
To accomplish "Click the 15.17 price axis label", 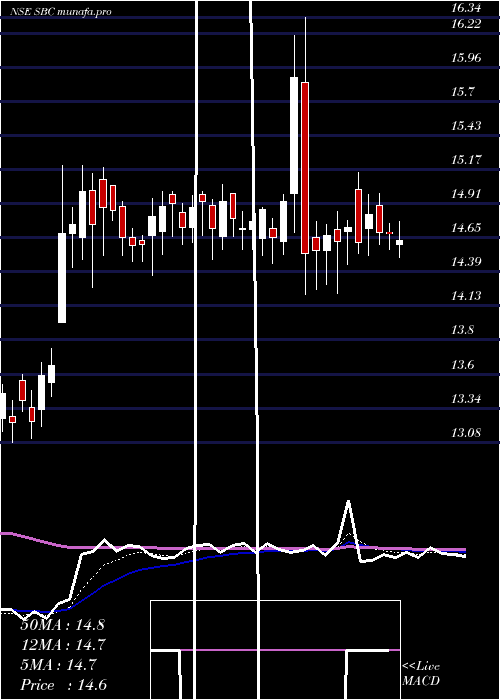I will pyautogui.click(x=466, y=159).
